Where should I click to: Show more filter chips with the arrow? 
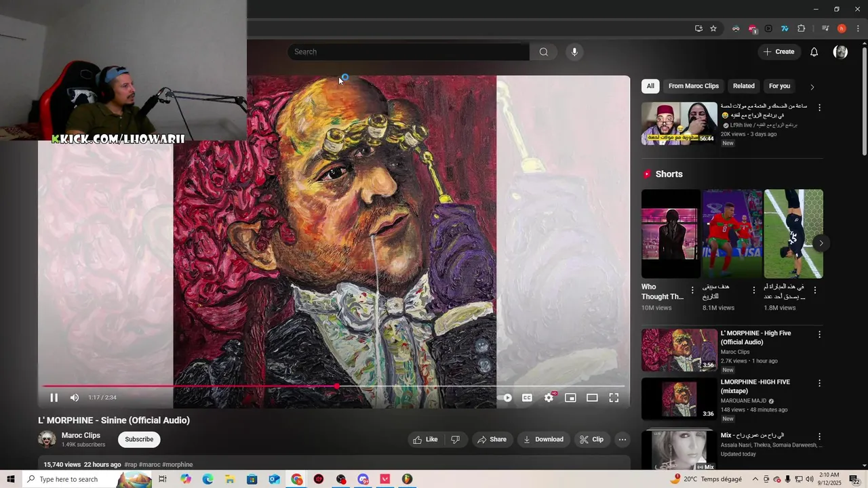coord(812,87)
